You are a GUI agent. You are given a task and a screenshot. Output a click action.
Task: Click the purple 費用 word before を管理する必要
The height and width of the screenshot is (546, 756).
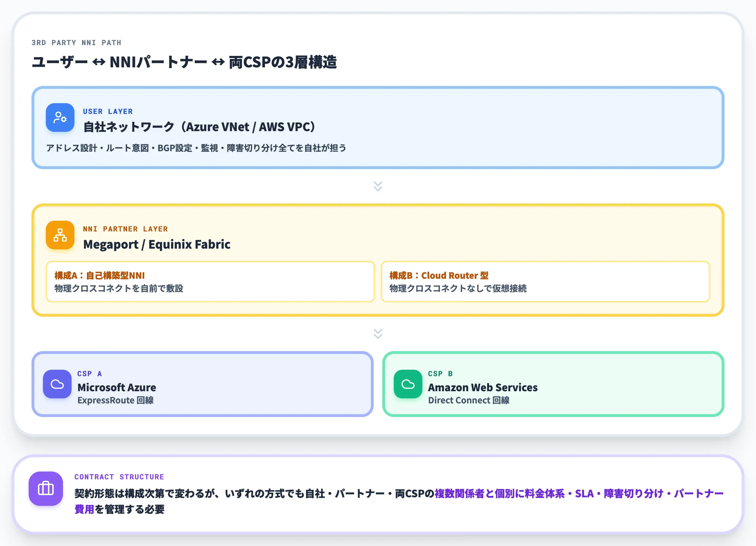(84, 509)
